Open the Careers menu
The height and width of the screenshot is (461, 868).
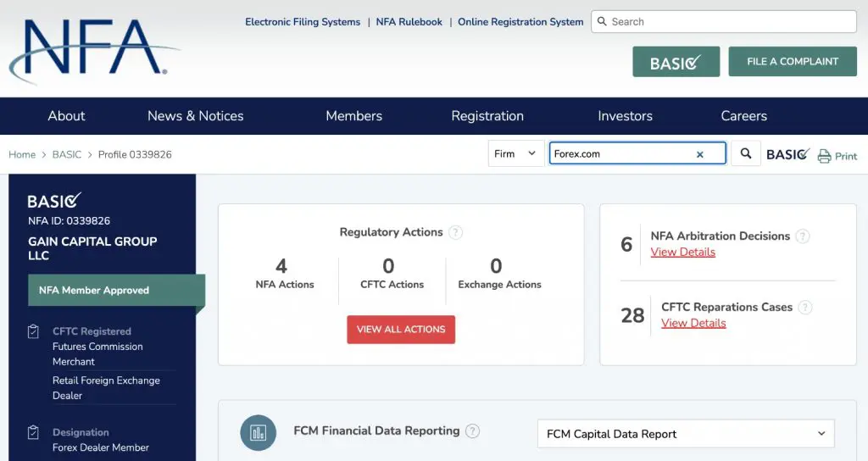(x=744, y=115)
